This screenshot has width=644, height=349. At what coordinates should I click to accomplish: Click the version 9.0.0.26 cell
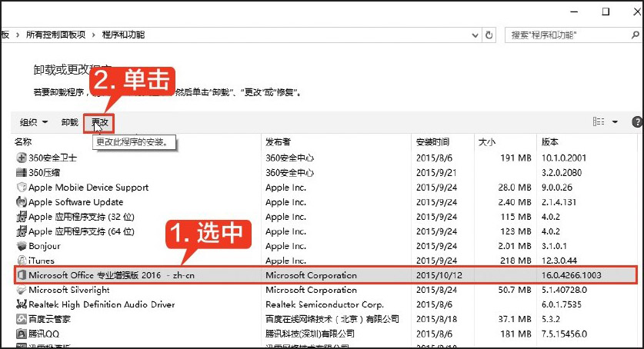coord(556,188)
